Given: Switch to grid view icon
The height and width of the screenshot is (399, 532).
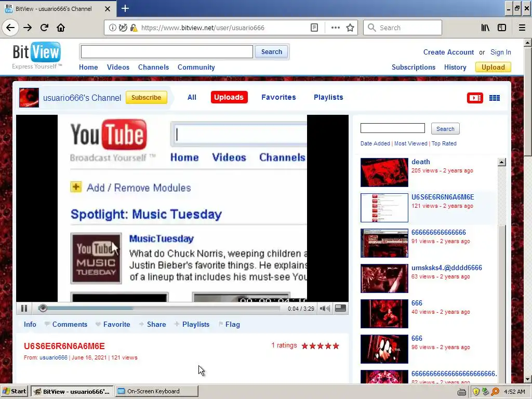Looking at the screenshot, I should click(495, 98).
